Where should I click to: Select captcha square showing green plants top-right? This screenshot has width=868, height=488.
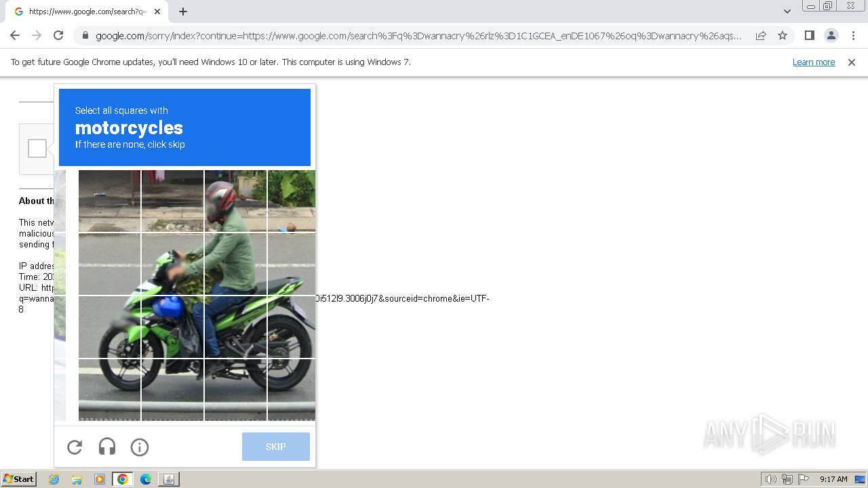click(x=292, y=201)
